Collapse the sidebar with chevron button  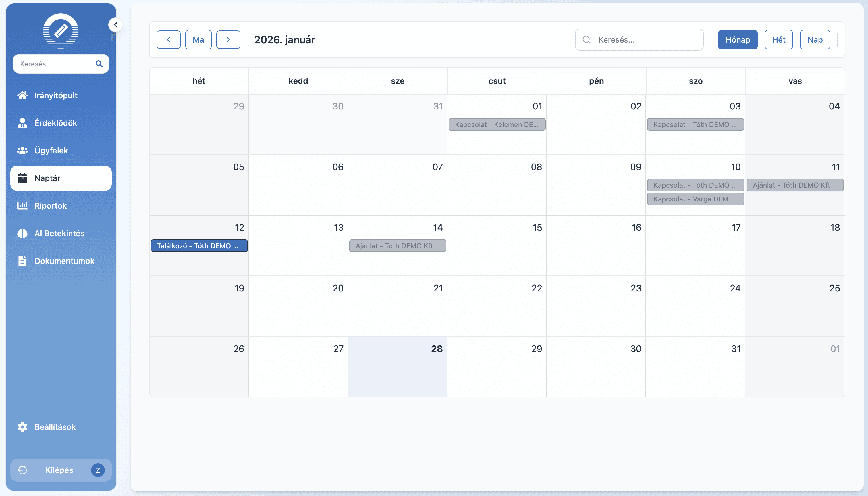[116, 25]
